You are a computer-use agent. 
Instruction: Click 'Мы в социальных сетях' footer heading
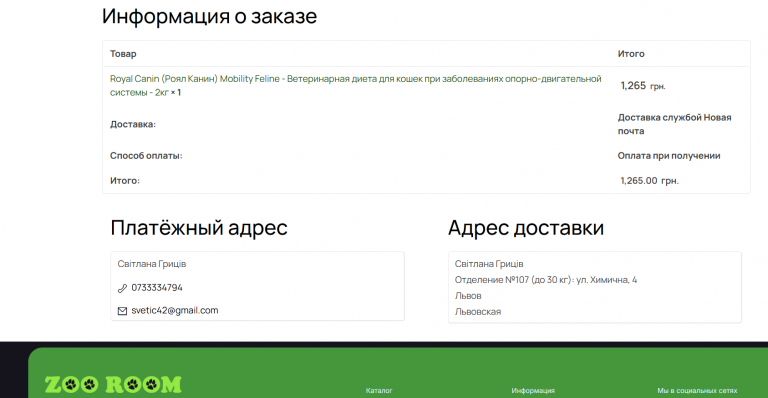point(697,391)
